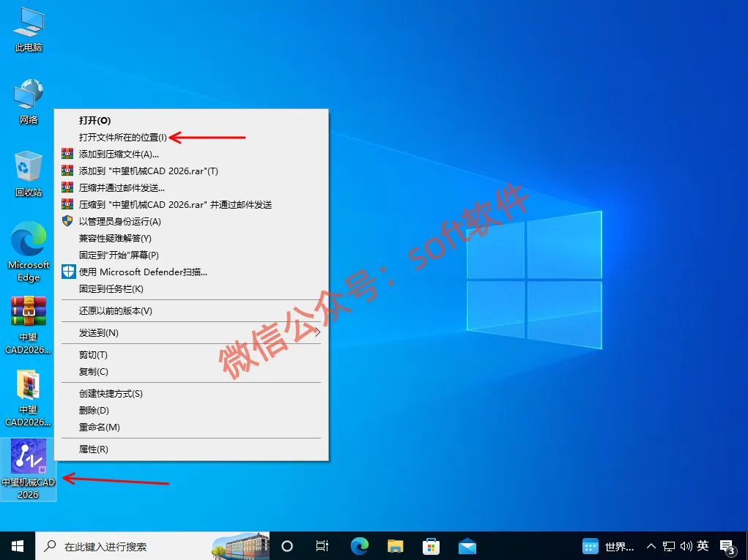Open network status tray icon
748x560 pixels.
pos(669,546)
